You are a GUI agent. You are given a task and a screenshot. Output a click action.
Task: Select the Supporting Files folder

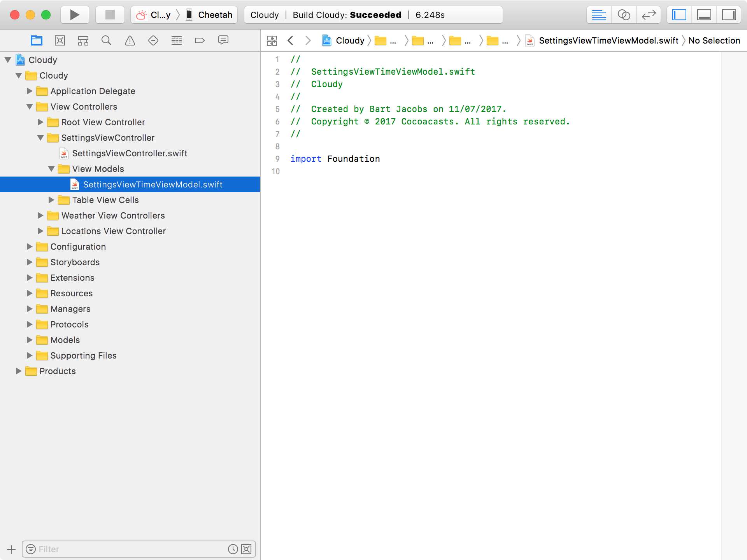coord(130,355)
